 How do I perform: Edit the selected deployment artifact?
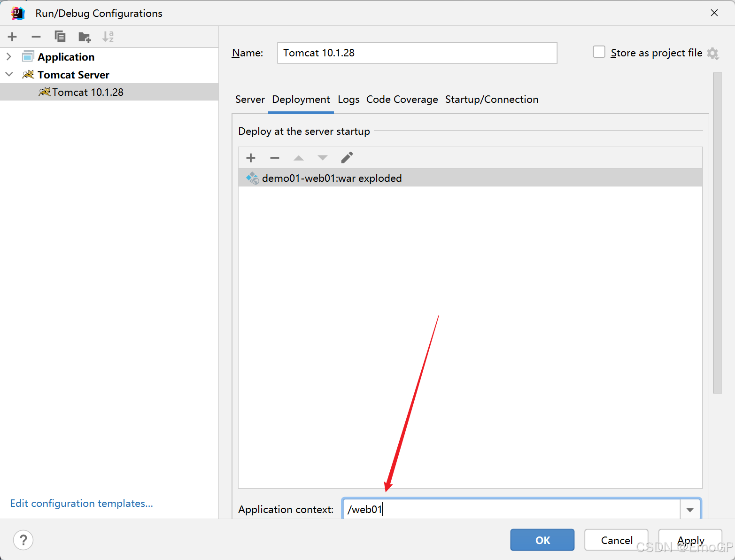tap(347, 158)
